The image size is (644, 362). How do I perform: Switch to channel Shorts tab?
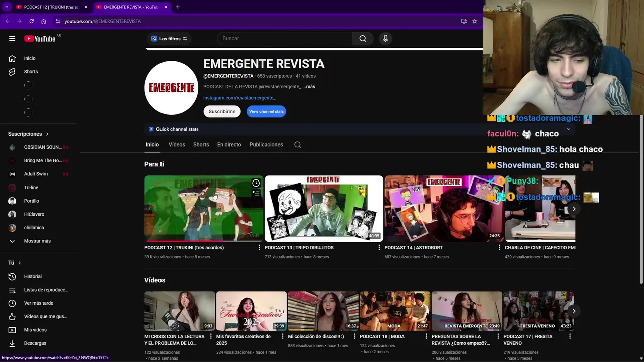click(x=201, y=145)
